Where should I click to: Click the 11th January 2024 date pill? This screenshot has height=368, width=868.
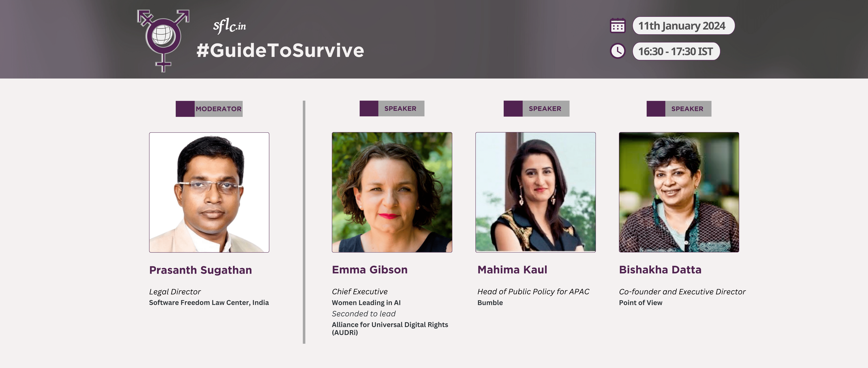pyautogui.click(x=683, y=26)
